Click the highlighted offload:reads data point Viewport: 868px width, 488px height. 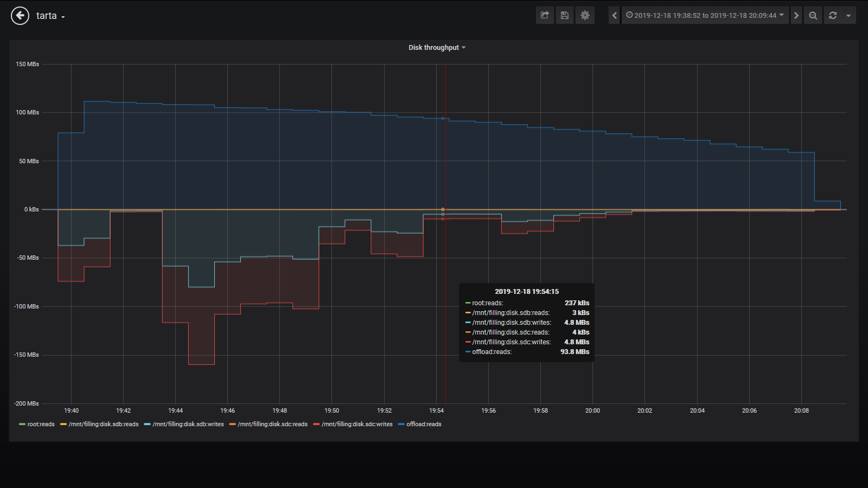[x=443, y=118]
